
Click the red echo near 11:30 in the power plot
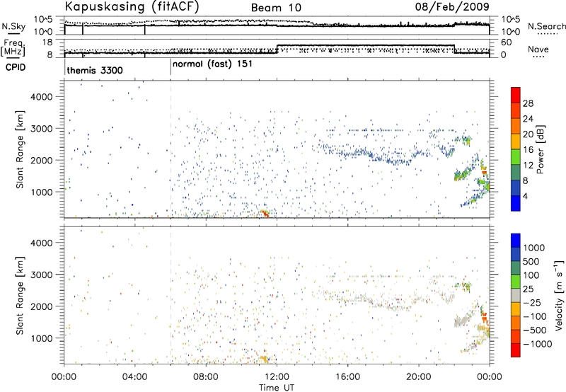click(266, 214)
